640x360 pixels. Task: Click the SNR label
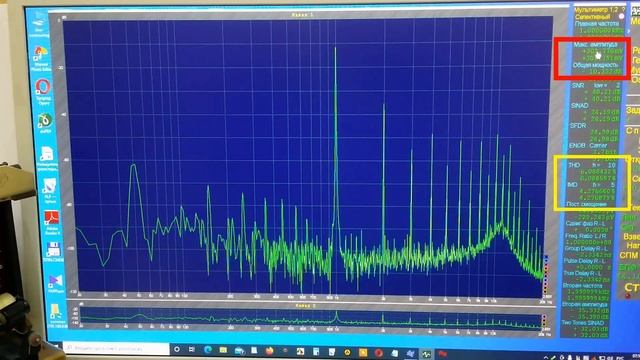click(x=578, y=85)
